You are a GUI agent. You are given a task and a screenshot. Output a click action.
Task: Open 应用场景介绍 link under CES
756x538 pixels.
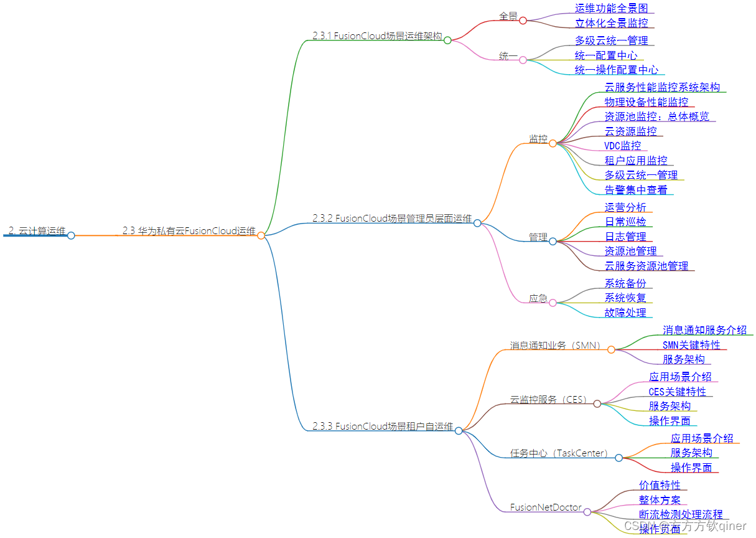[680, 377]
